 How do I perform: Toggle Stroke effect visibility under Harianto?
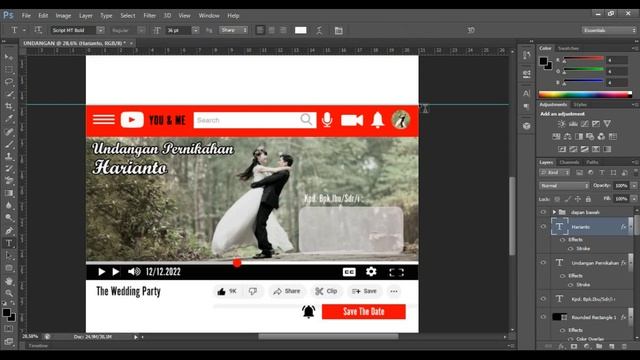571,249
